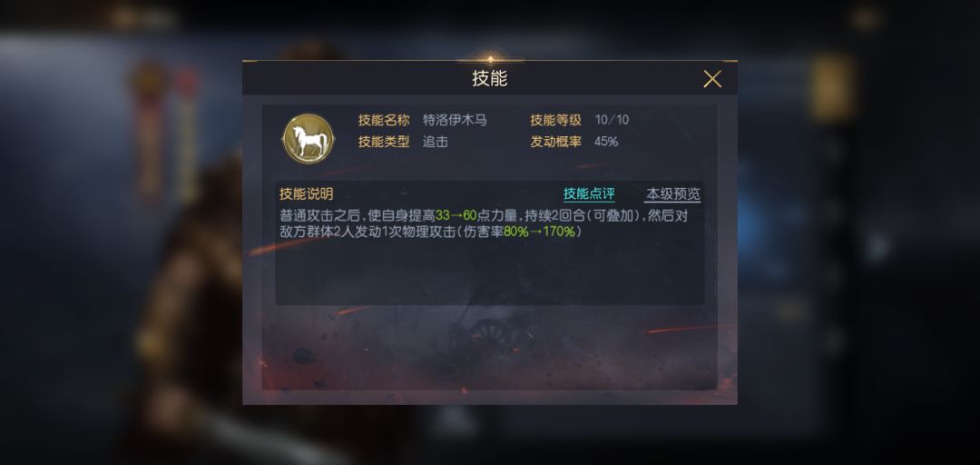
Task: Click the gold diamond ornament above title
Action: tap(490, 59)
